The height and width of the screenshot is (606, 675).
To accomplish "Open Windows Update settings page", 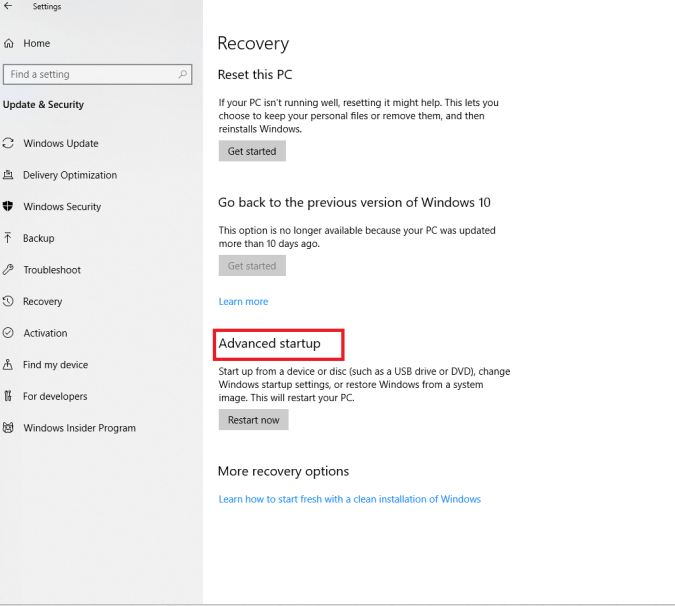I will coord(61,143).
